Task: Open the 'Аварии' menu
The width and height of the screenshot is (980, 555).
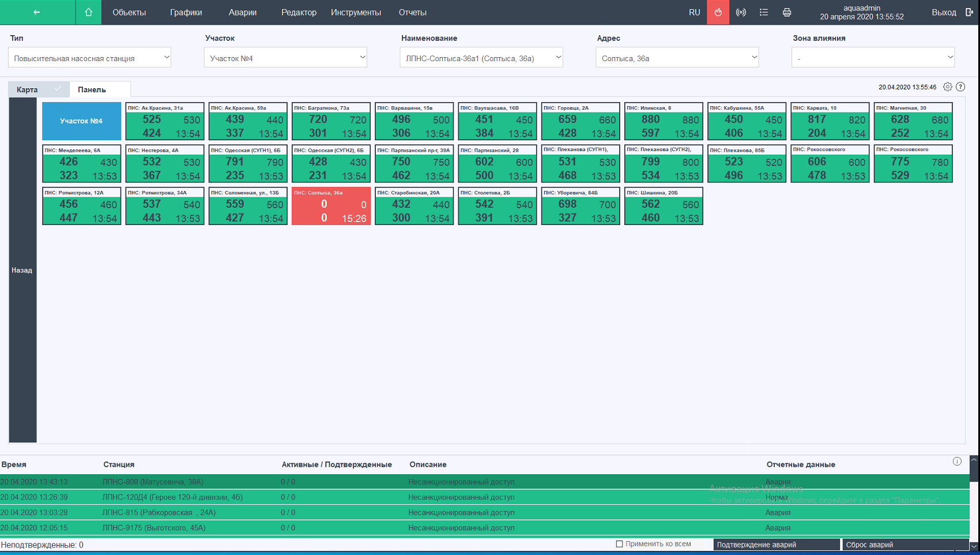Action: pyautogui.click(x=242, y=12)
